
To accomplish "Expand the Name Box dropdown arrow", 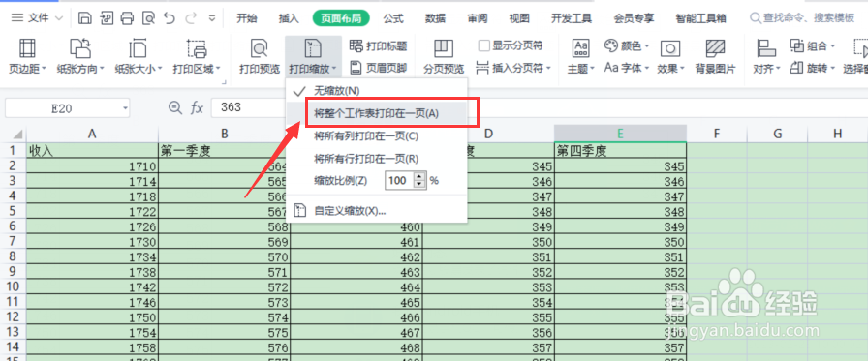I will pos(126,108).
